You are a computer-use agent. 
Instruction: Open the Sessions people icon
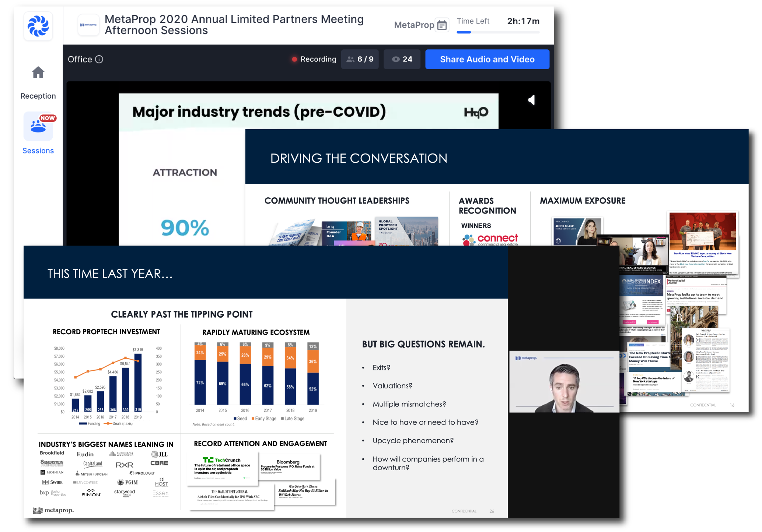click(38, 126)
